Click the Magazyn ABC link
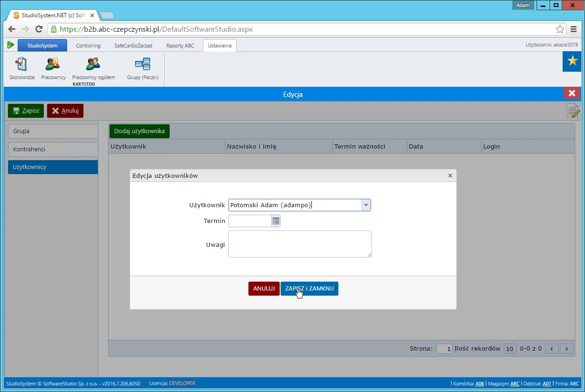 (515, 384)
